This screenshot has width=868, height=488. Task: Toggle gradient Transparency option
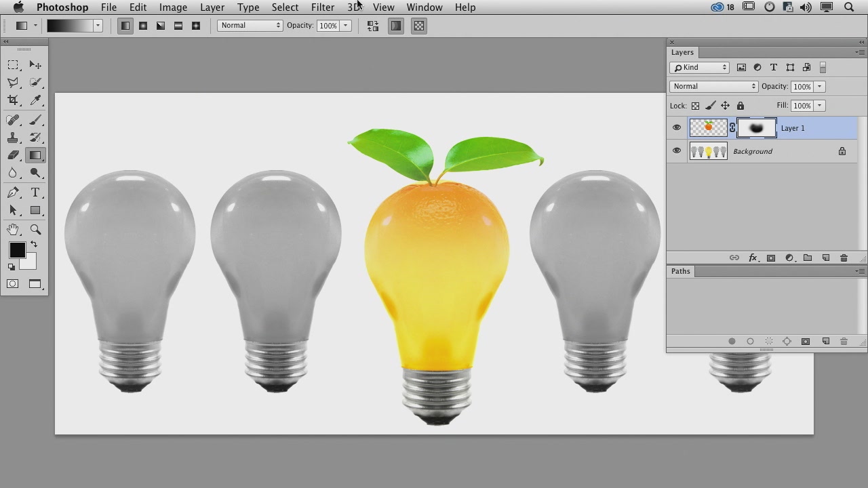point(419,26)
